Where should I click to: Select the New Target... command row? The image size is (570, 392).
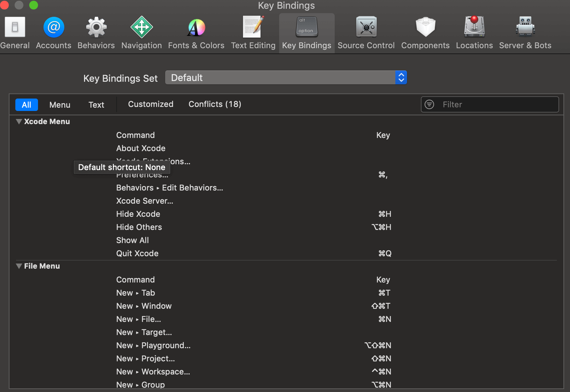click(x=286, y=332)
